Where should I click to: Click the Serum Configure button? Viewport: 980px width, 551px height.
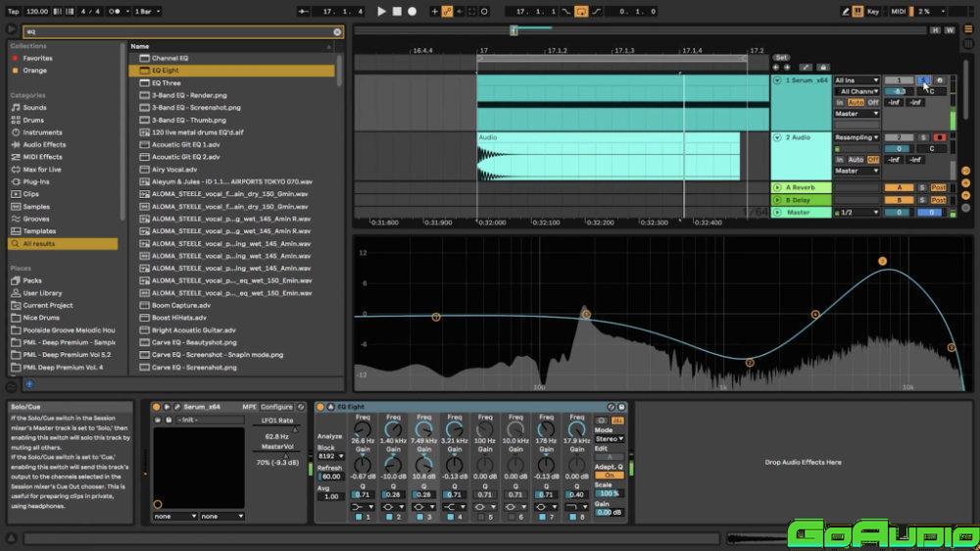(x=276, y=407)
